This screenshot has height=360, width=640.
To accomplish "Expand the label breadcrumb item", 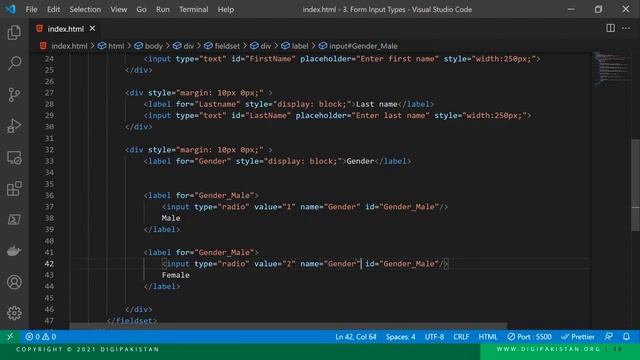I will pyautogui.click(x=295, y=46).
